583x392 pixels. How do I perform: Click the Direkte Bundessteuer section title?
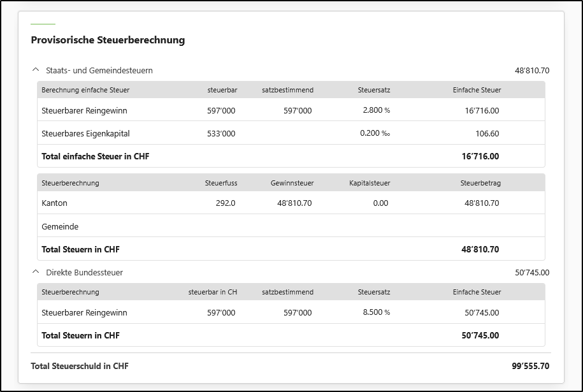tap(84, 272)
